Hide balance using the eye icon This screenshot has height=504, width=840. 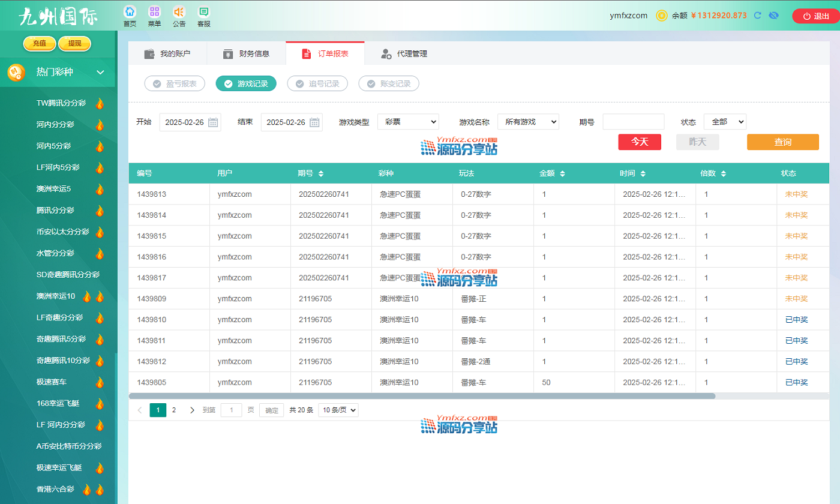click(x=773, y=16)
